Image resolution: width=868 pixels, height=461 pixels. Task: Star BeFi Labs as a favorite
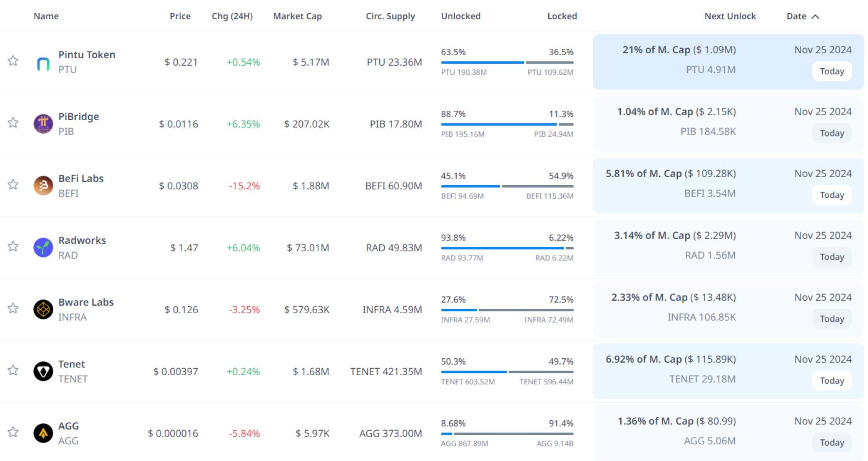click(13, 185)
